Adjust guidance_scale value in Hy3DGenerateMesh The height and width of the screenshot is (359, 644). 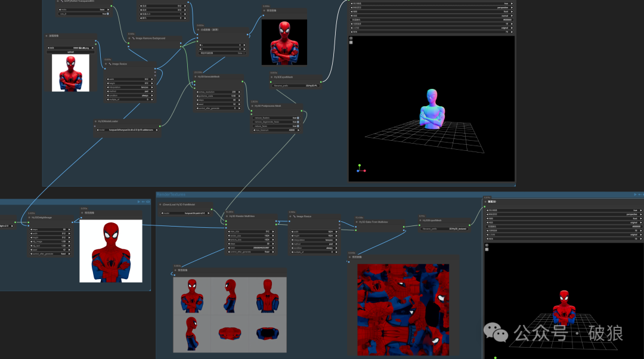[x=218, y=96]
